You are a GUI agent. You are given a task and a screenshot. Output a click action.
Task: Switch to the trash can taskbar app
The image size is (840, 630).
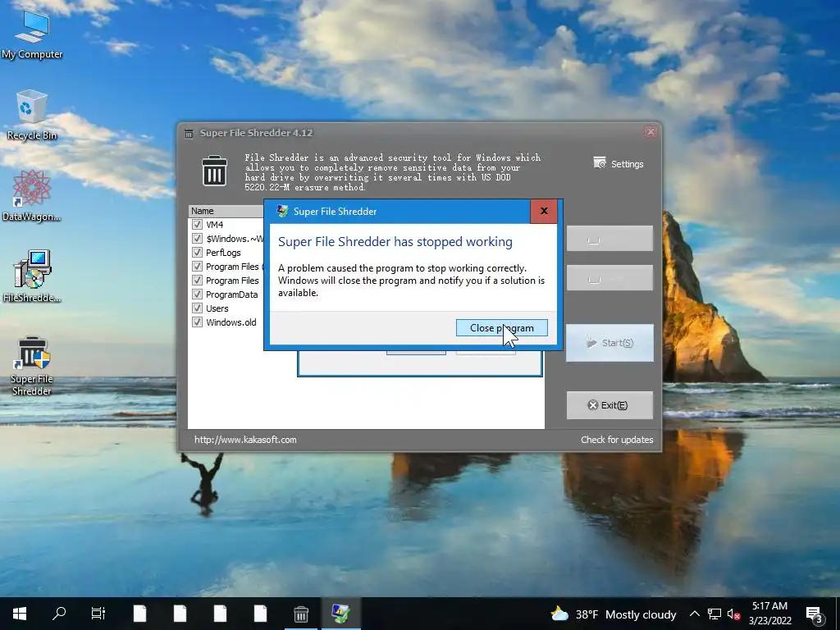point(301,614)
